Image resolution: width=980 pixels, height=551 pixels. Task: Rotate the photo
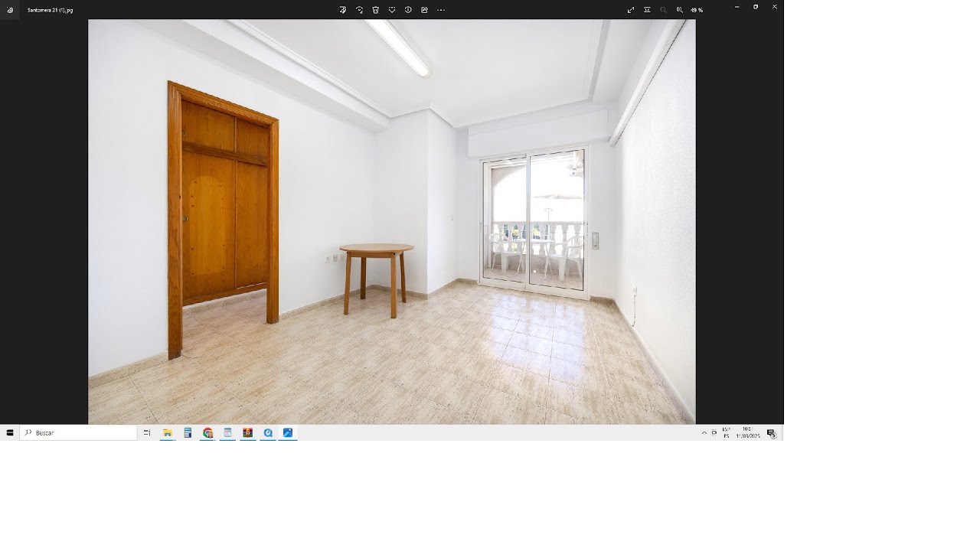click(x=359, y=10)
